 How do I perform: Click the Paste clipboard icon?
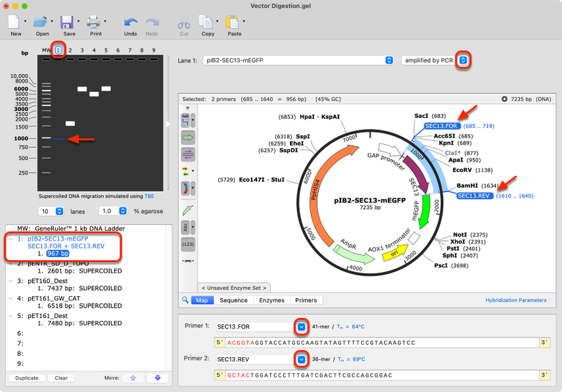point(232,22)
